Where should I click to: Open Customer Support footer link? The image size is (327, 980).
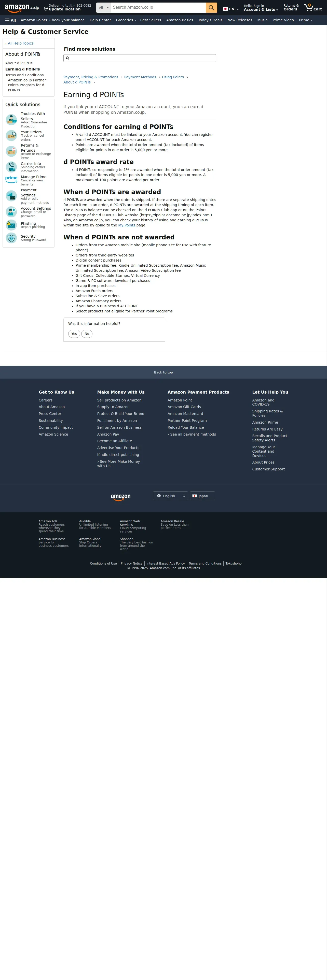coord(268,469)
